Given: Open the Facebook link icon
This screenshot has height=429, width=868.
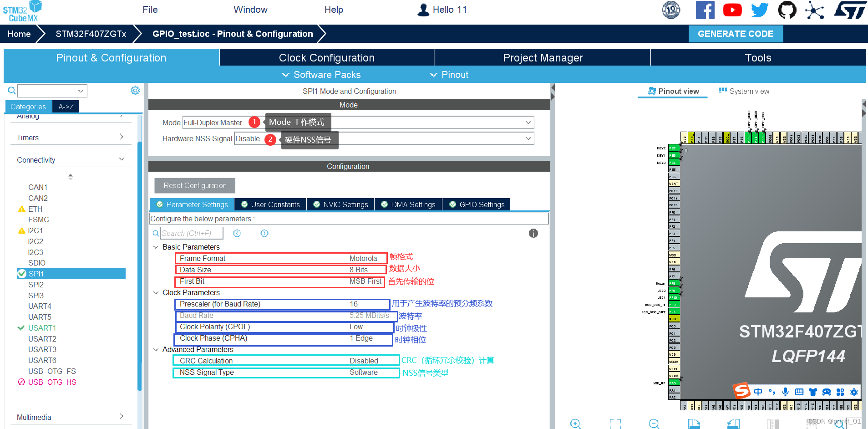Looking at the screenshot, I should click(x=705, y=10).
